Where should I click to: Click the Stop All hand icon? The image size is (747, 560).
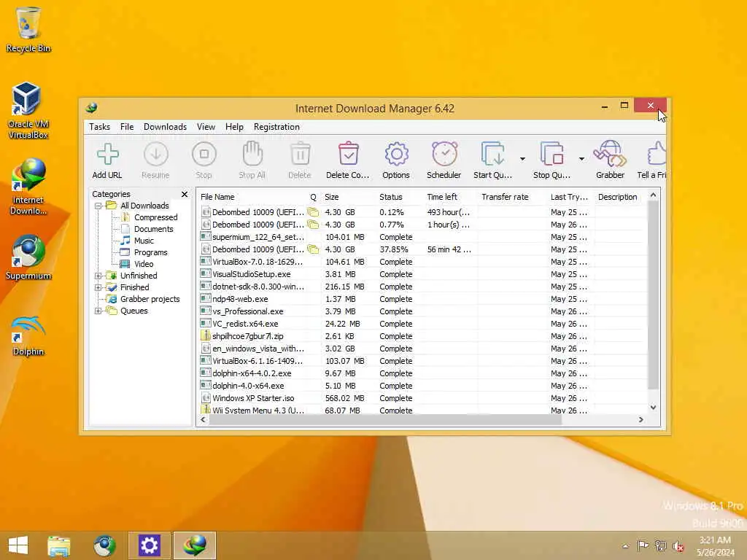(x=252, y=155)
